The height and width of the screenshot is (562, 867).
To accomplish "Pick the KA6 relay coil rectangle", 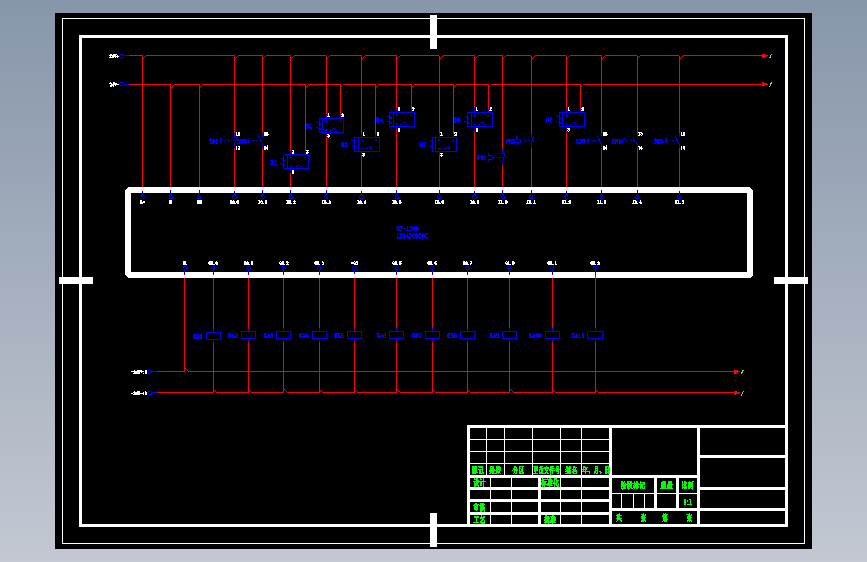I will 396,335.
